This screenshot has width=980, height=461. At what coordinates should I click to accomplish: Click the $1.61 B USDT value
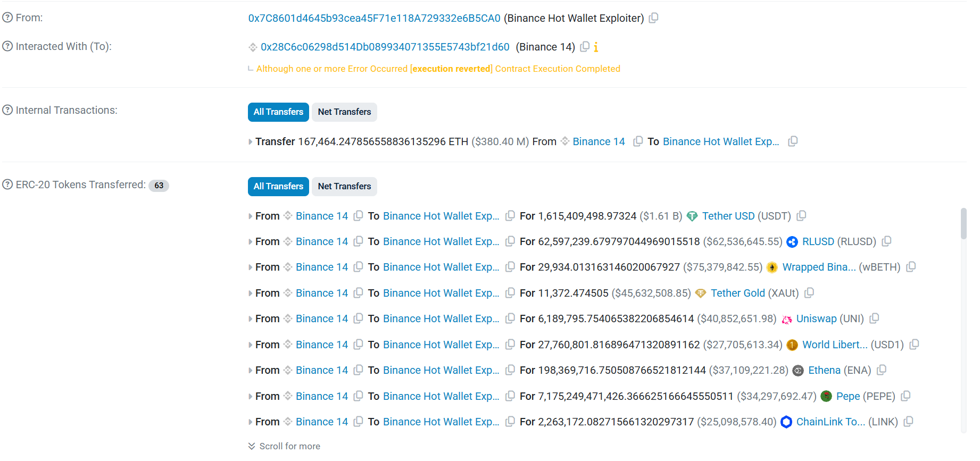(x=661, y=216)
